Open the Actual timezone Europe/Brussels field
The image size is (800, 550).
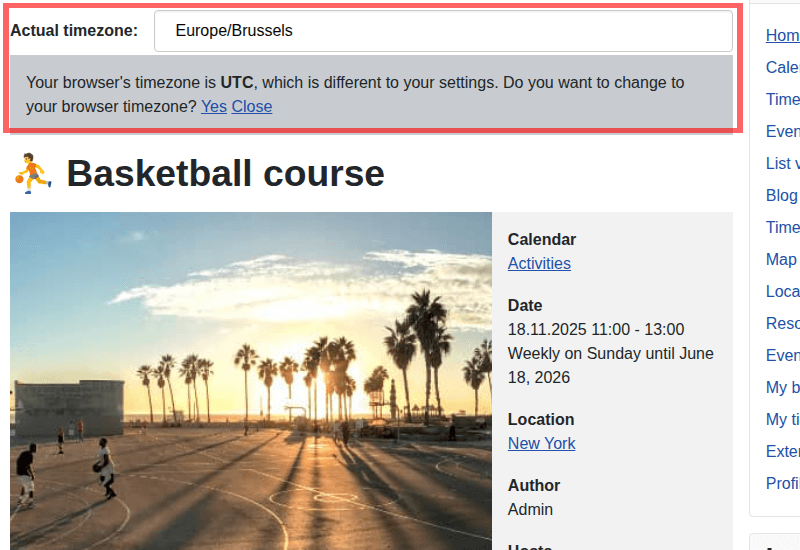(x=443, y=31)
